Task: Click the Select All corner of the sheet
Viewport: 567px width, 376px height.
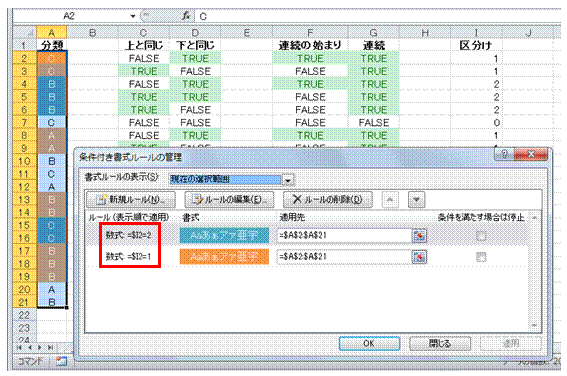Action: pyautogui.click(x=25, y=33)
